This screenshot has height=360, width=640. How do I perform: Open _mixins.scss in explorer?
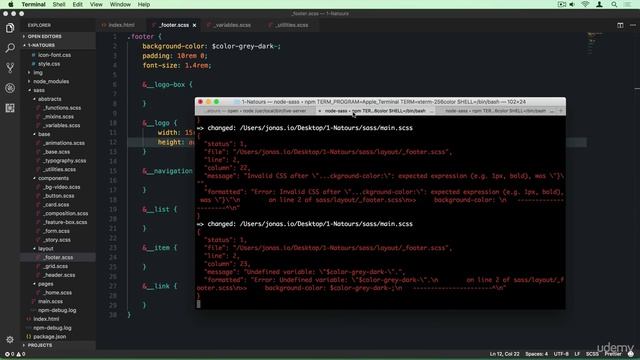coord(59,117)
